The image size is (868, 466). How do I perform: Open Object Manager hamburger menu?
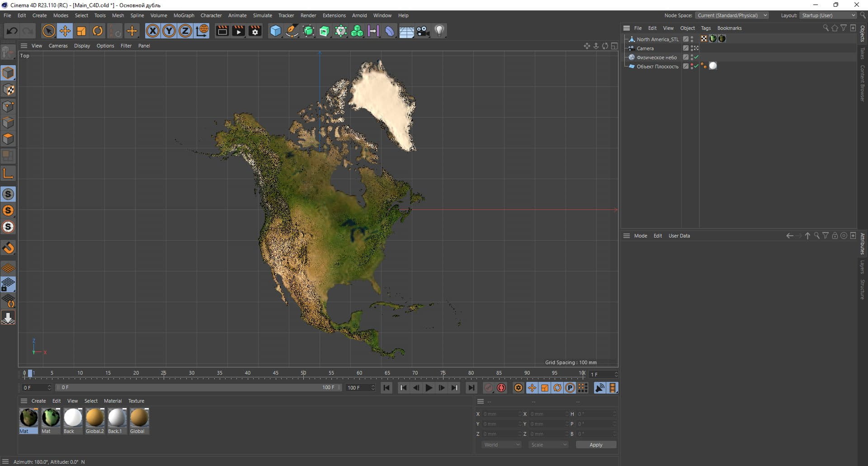(627, 28)
